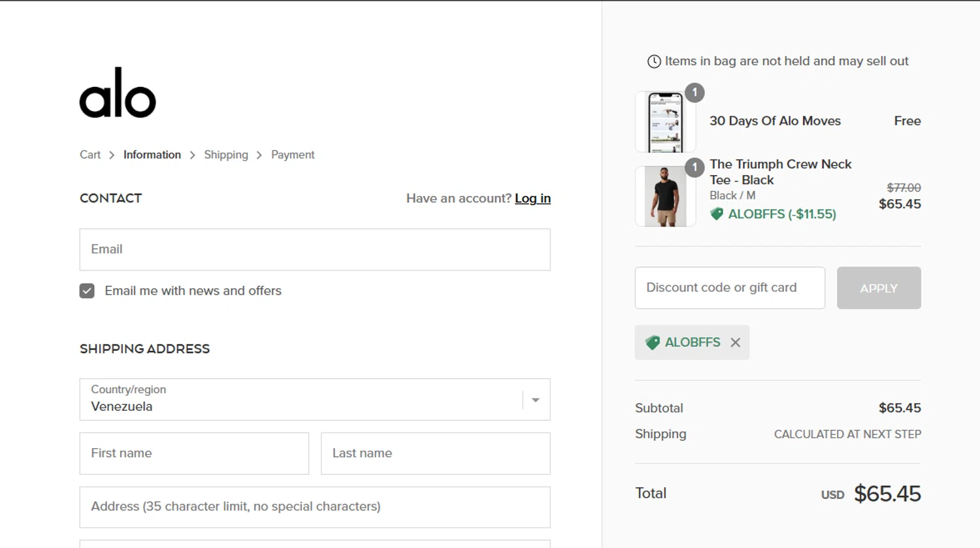
Task: Uncheck Email me with news and offers
Action: tap(87, 291)
